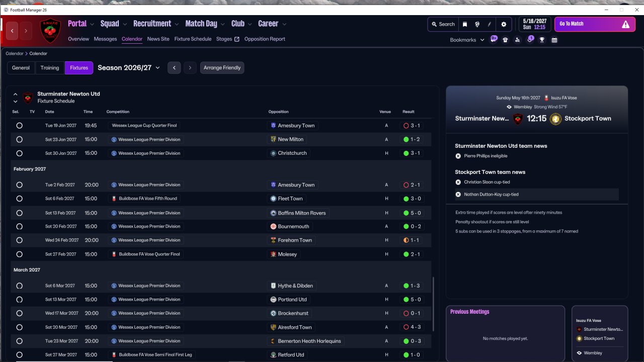Click the Bemerton Heath Harlequins club badge

coord(273,341)
